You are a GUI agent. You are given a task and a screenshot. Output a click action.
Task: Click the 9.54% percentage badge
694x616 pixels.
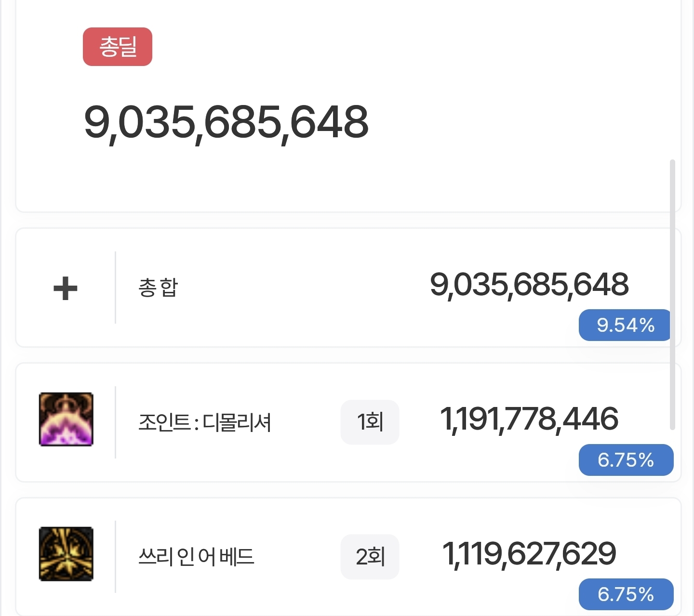pyautogui.click(x=626, y=325)
